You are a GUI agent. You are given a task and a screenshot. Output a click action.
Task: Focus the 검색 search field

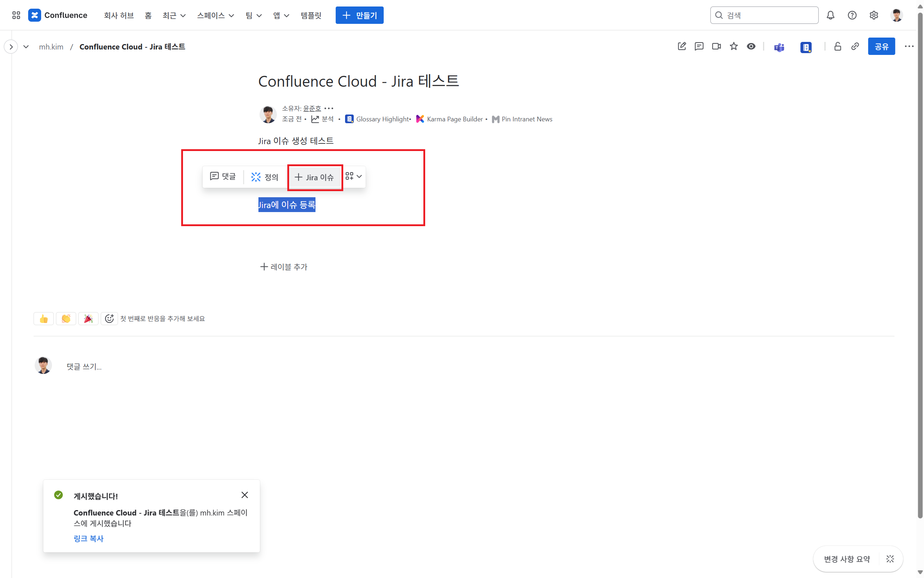click(x=764, y=15)
